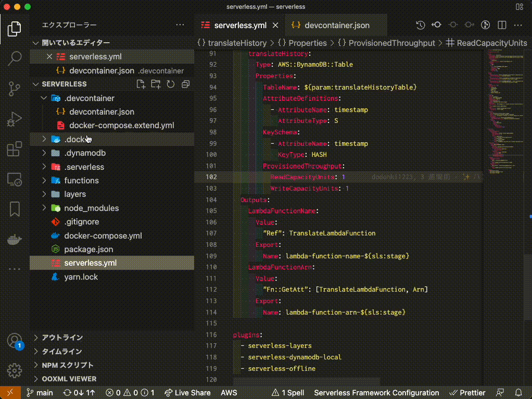Click AWS in status bar
Screen dimensions: 532x399
coord(229,393)
